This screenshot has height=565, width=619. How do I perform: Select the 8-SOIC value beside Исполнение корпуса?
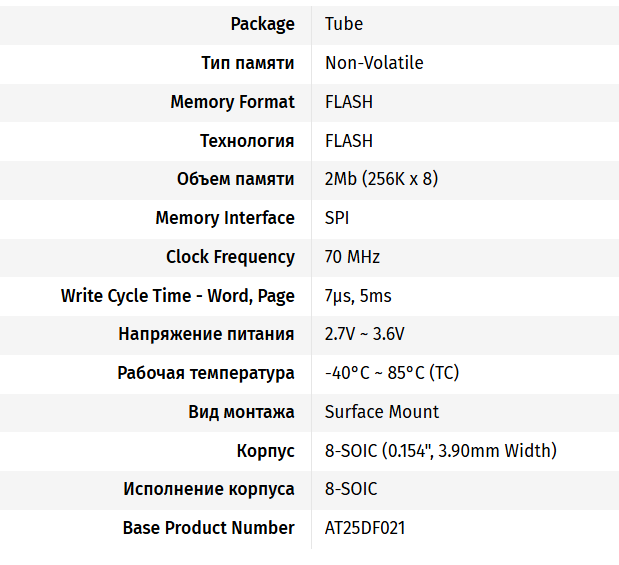click(x=351, y=489)
